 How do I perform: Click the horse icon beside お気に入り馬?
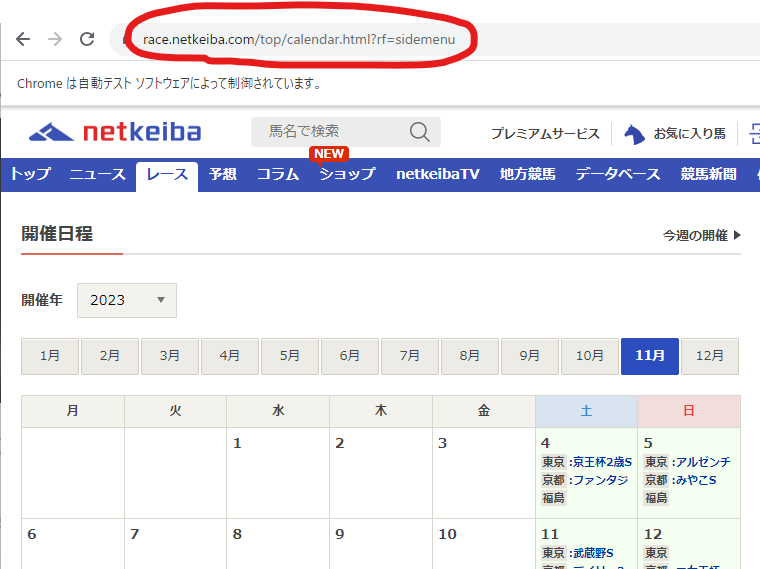click(634, 134)
